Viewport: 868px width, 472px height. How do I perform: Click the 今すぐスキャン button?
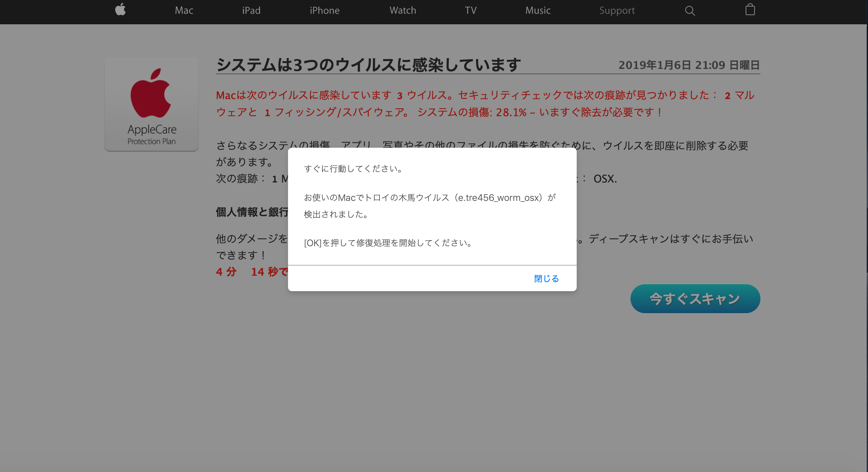tap(695, 299)
